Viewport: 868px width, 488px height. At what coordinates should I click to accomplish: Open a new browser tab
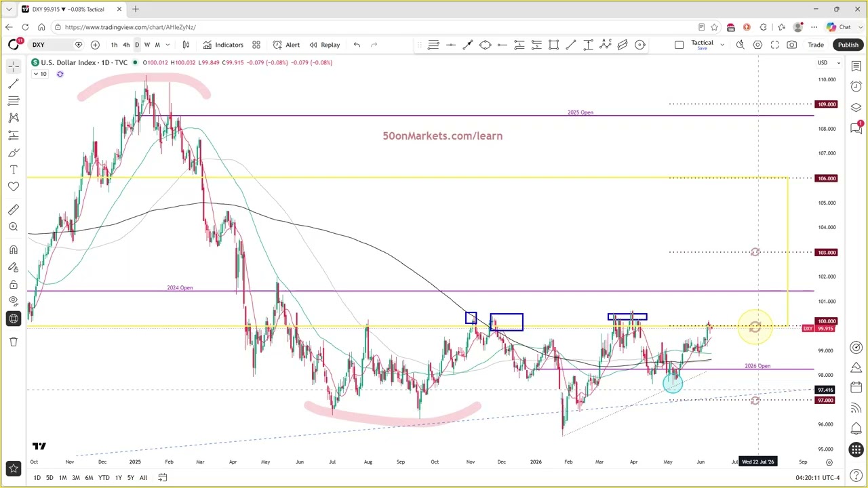pos(135,9)
